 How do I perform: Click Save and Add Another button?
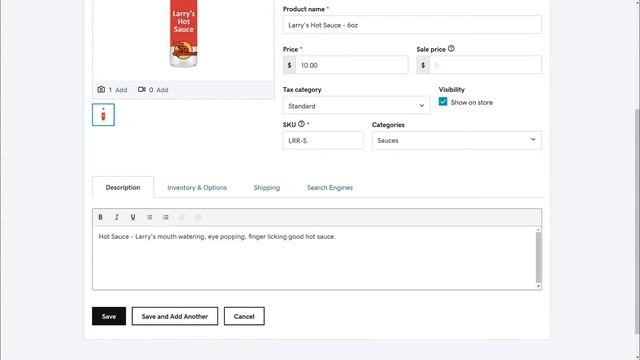click(175, 316)
